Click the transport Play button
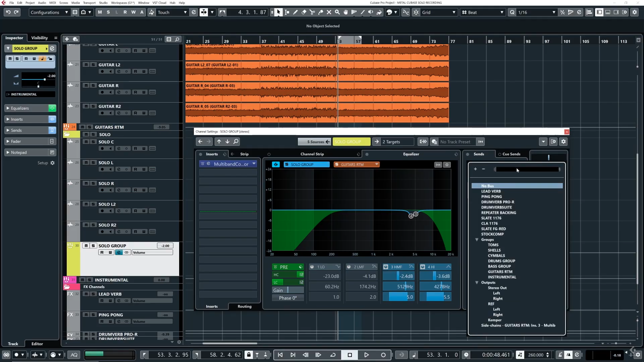 coord(366,355)
